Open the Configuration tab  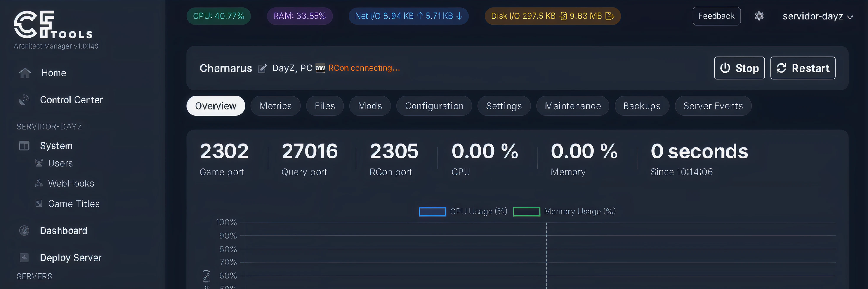[x=434, y=106]
